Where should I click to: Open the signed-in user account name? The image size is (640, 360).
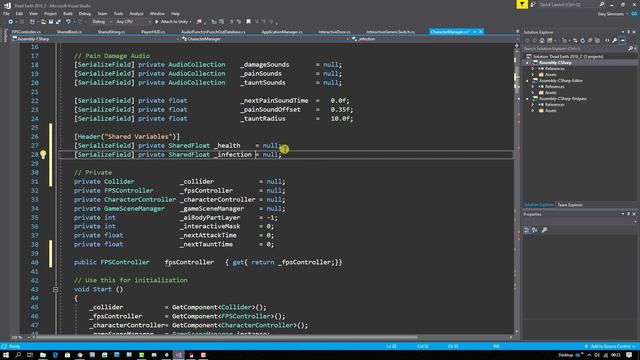611,13
